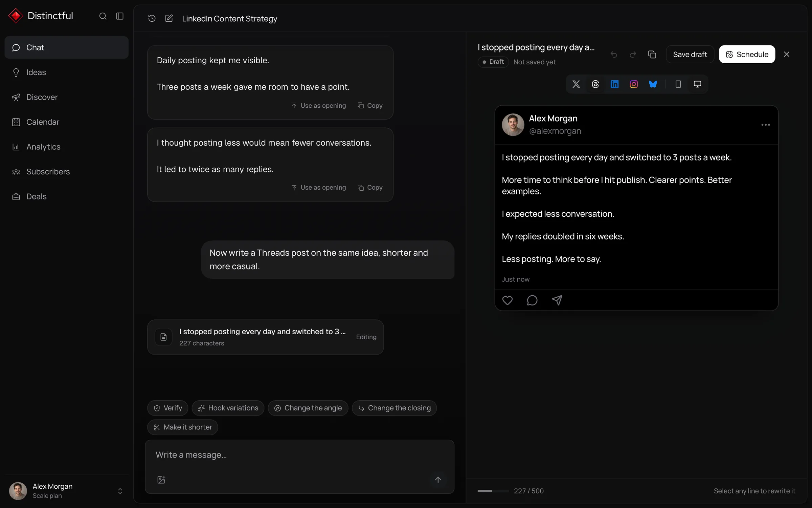The image size is (812, 508).
Task: Expand the Alex Morgan account switcher
Action: pos(66,491)
